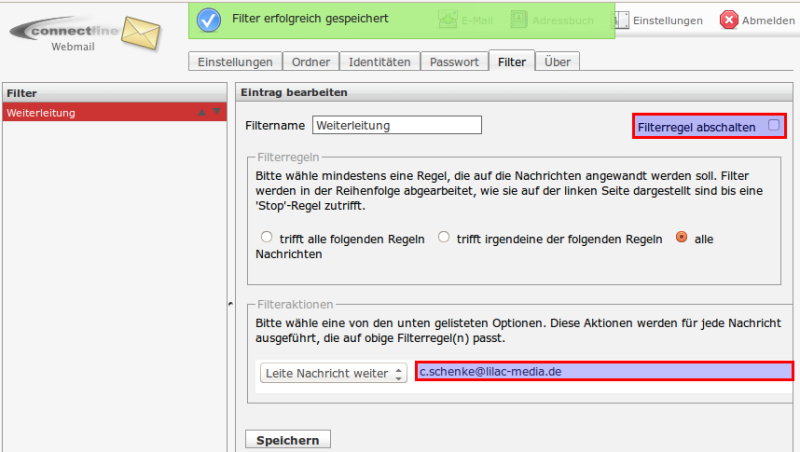Click the red Abmelden logout icon
Screen dimensions: 800x452
(x=730, y=20)
